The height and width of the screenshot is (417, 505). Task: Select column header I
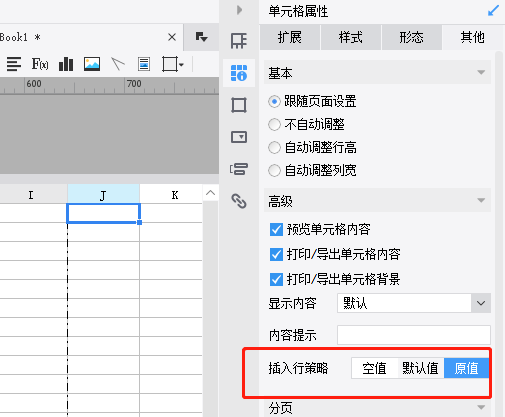(x=31, y=195)
